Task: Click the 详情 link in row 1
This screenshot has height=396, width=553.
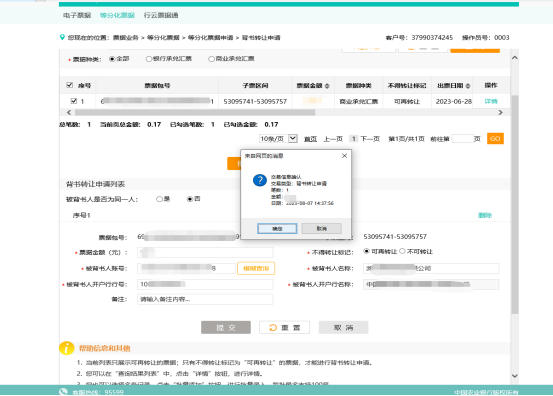Action: click(x=491, y=101)
